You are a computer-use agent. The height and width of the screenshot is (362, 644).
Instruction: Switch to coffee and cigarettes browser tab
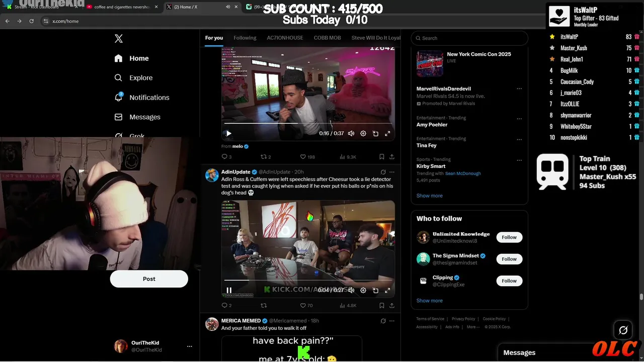pos(123,7)
